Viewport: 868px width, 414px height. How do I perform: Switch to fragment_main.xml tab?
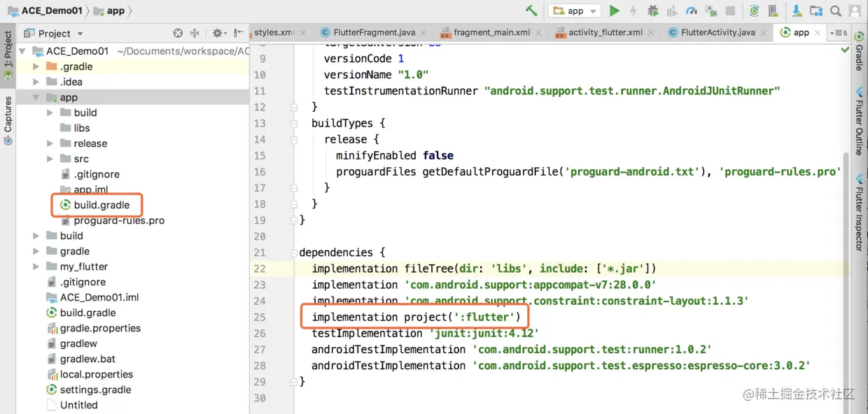point(490,33)
